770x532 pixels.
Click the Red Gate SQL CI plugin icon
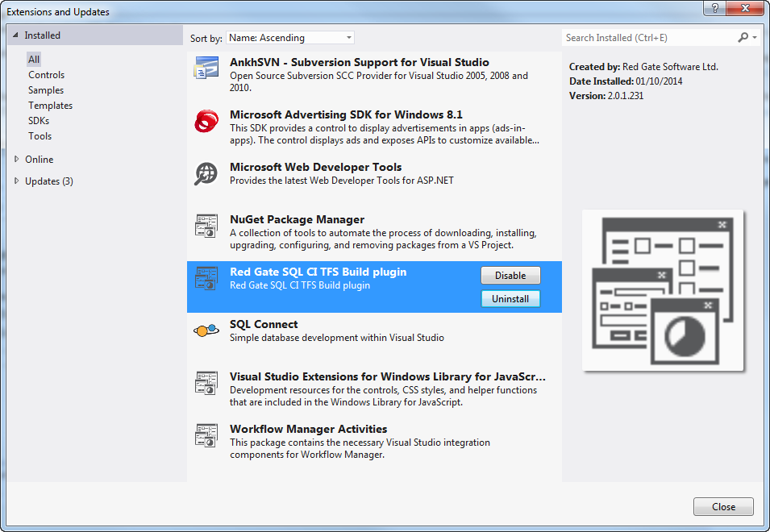[x=206, y=278]
